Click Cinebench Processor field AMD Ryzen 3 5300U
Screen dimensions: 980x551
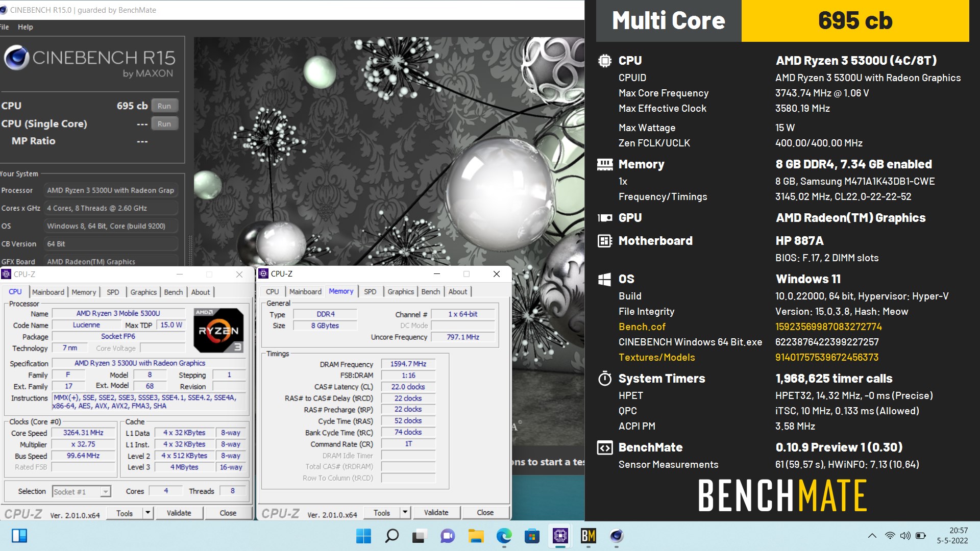[111, 190]
